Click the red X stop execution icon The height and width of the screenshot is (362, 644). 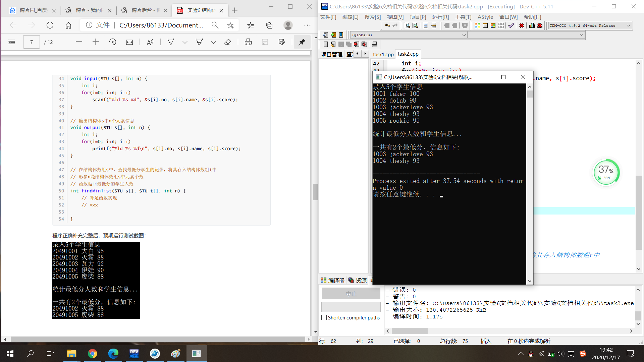click(x=522, y=25)
